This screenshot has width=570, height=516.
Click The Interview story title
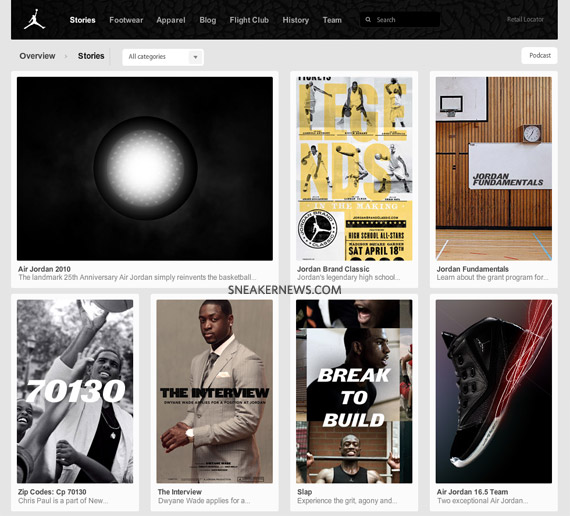click(x=180, y=492)
